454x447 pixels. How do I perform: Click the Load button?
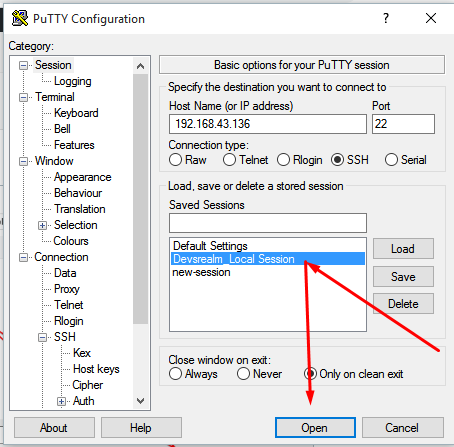[403, 249]
